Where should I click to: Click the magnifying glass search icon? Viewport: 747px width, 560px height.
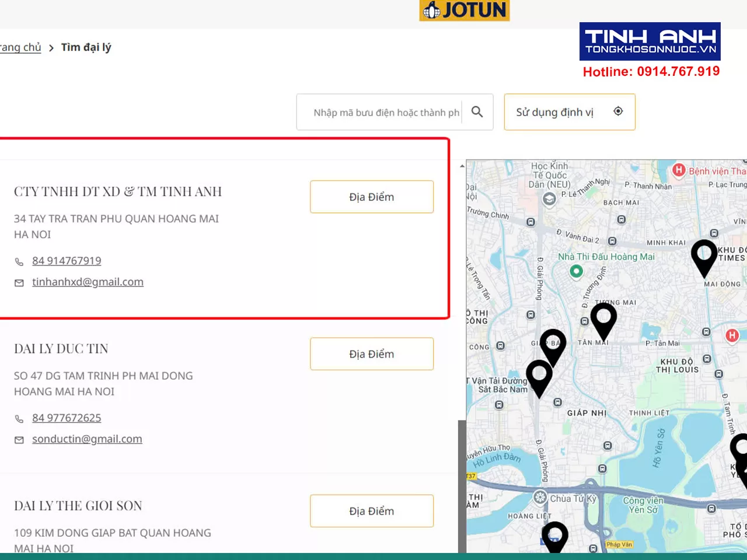(x=477, y=111)
